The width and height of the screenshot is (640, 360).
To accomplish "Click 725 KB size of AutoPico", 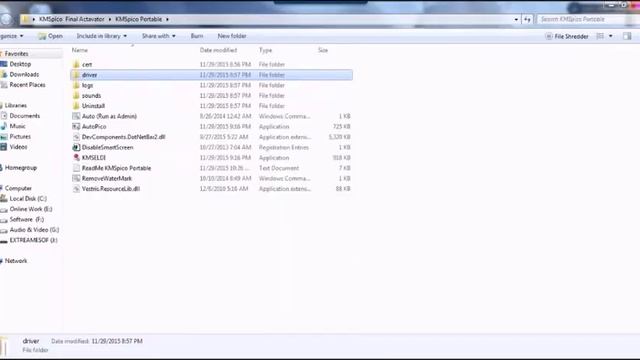I will (x=342, y=127).
